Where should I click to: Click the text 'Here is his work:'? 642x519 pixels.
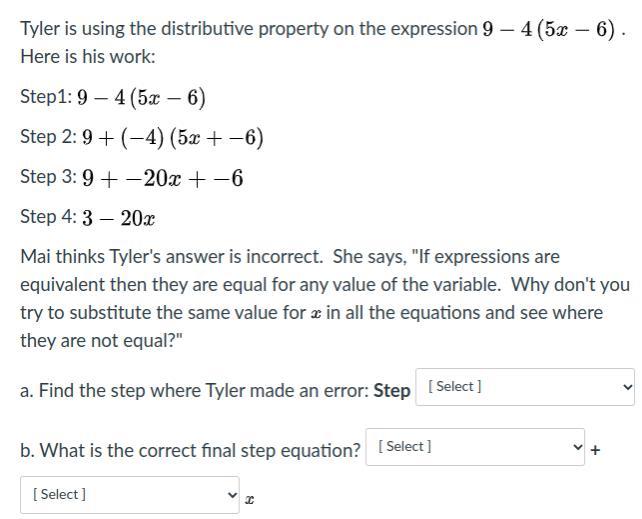pos(88,56)
